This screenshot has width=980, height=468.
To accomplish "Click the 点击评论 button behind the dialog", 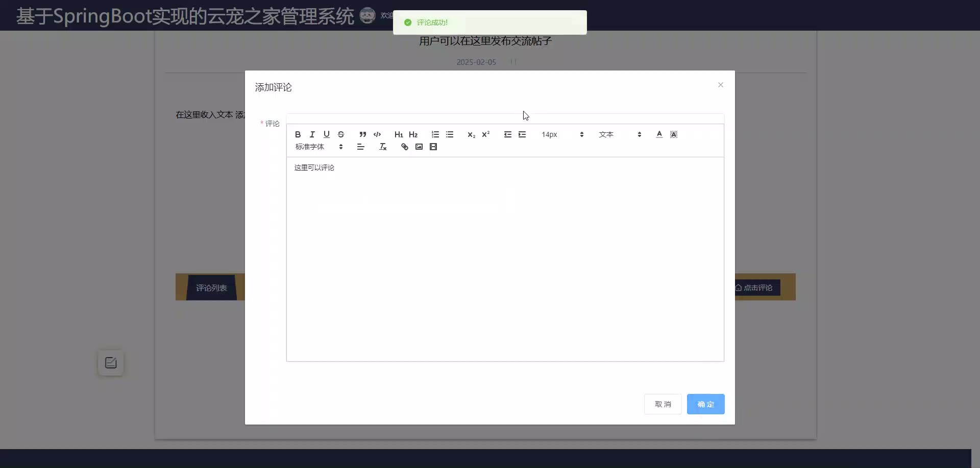I will [x=757, y=288].
